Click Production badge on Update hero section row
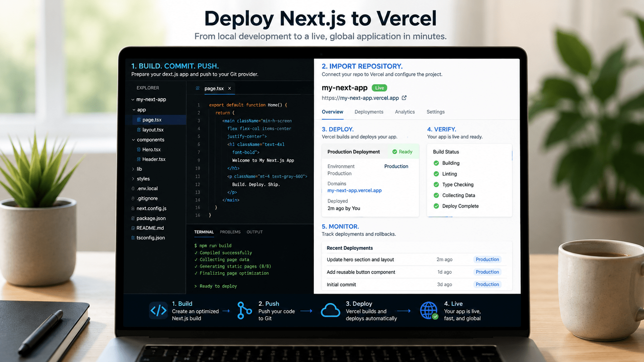The height and width of the screenshot is (362, 644). [x=487, y=260]
